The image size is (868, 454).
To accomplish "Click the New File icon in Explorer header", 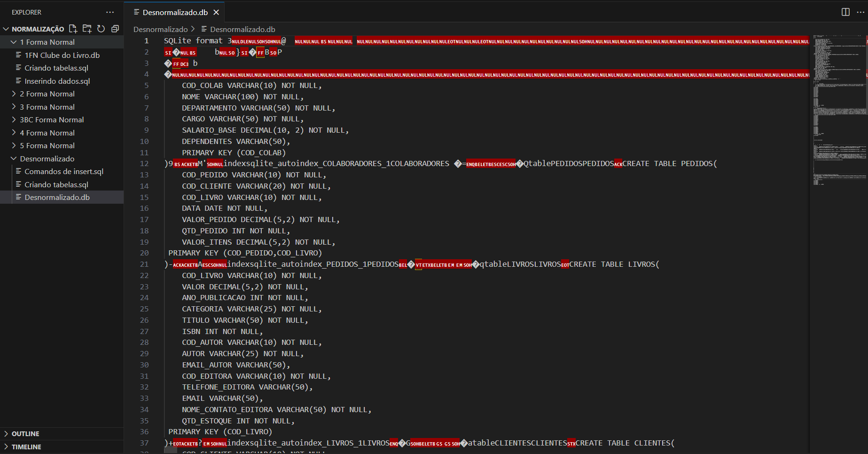I will point(73,29).
